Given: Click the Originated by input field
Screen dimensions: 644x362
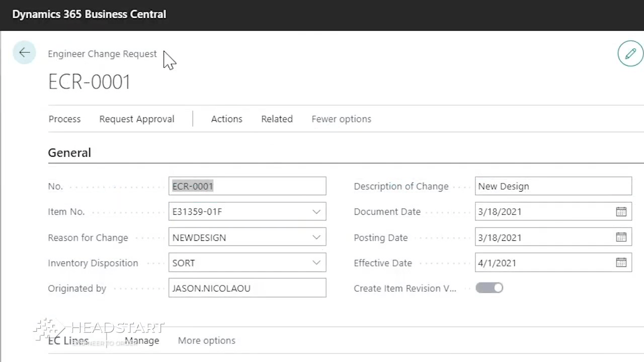Looking at the screenshot, I should [x=247, y=288].
